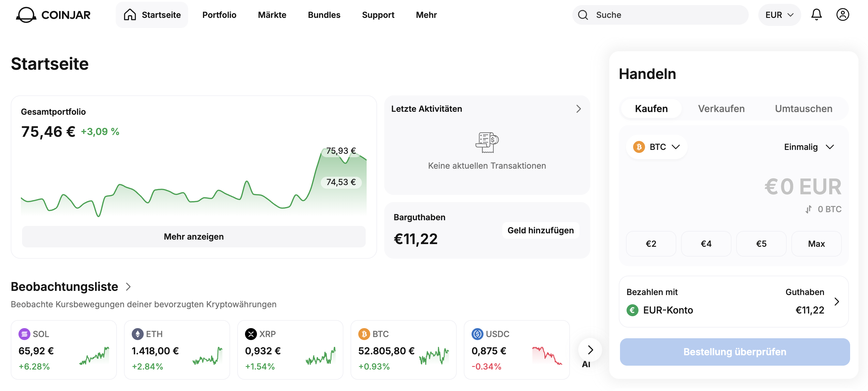Open the SOL watchlist card
The image size is (868, 391).
(x=64, y=350)
